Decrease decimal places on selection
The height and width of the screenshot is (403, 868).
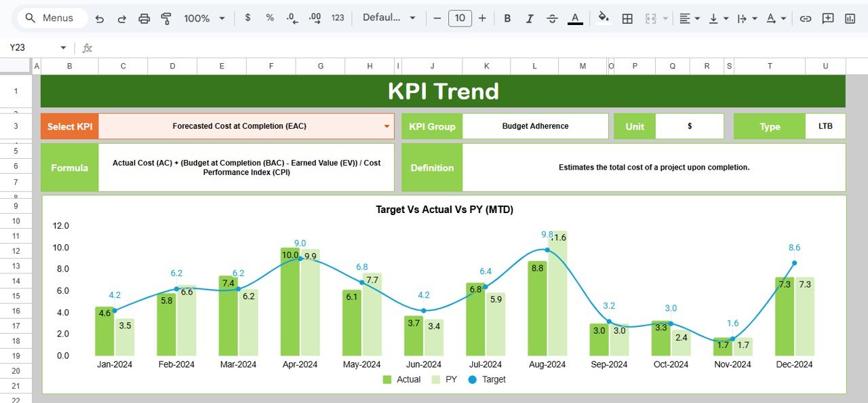(x=291, y=18)
